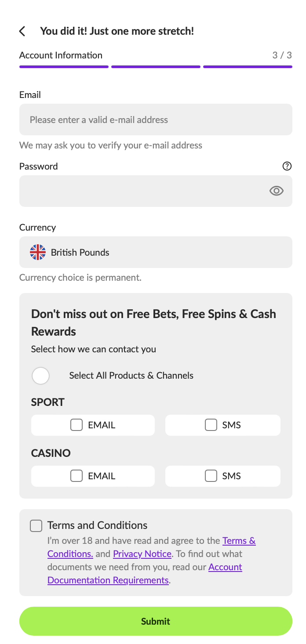Enable the SPORT EMAIL checkbox

coord(76,425)
